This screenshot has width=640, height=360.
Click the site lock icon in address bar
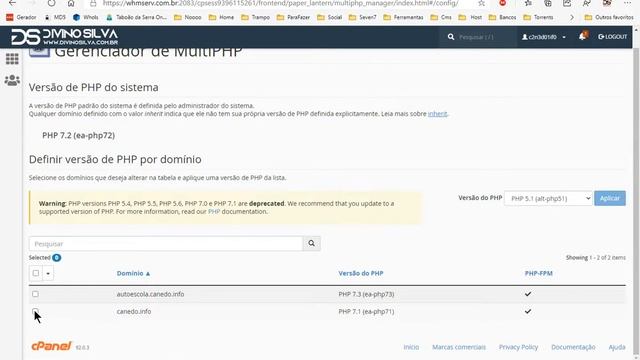[x=93, y=3]
